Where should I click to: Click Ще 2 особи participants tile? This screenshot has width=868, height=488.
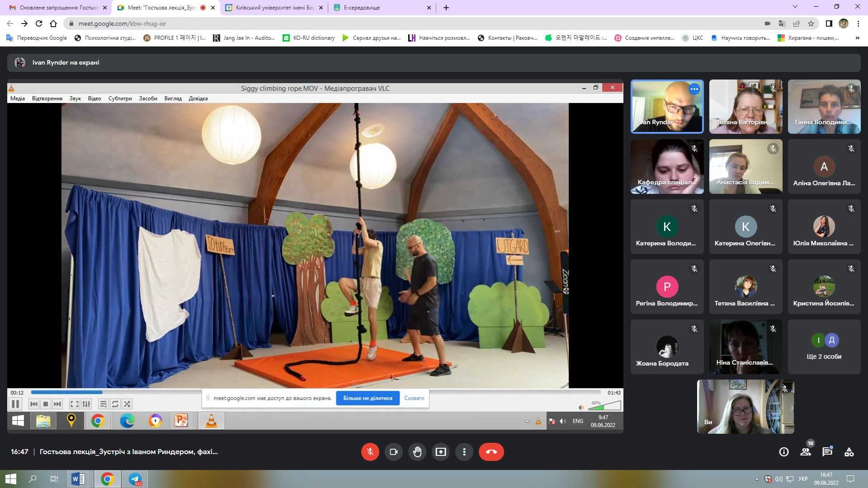pos(824,347)
